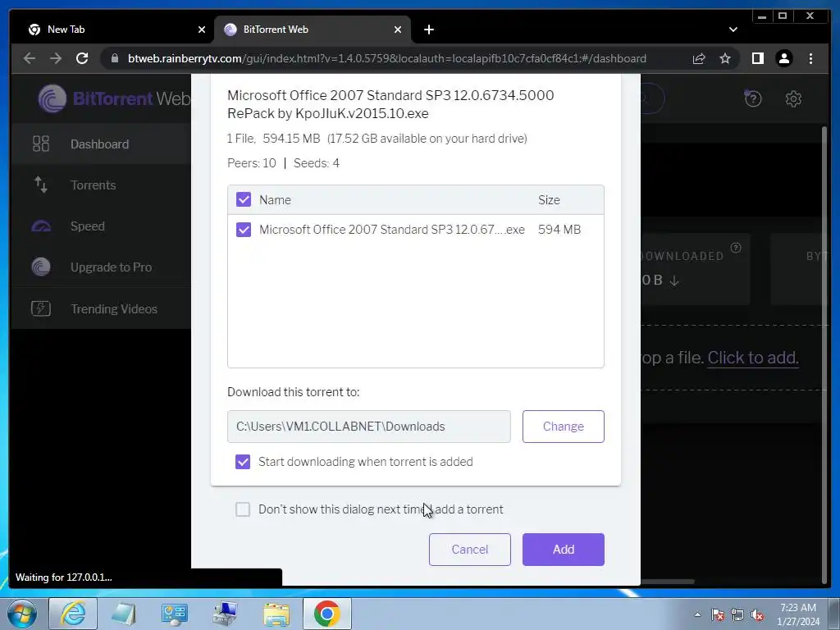
Task: Uncheck the Microsoft Office 2007 file checkbox
Action: click(x=243, y=230)
